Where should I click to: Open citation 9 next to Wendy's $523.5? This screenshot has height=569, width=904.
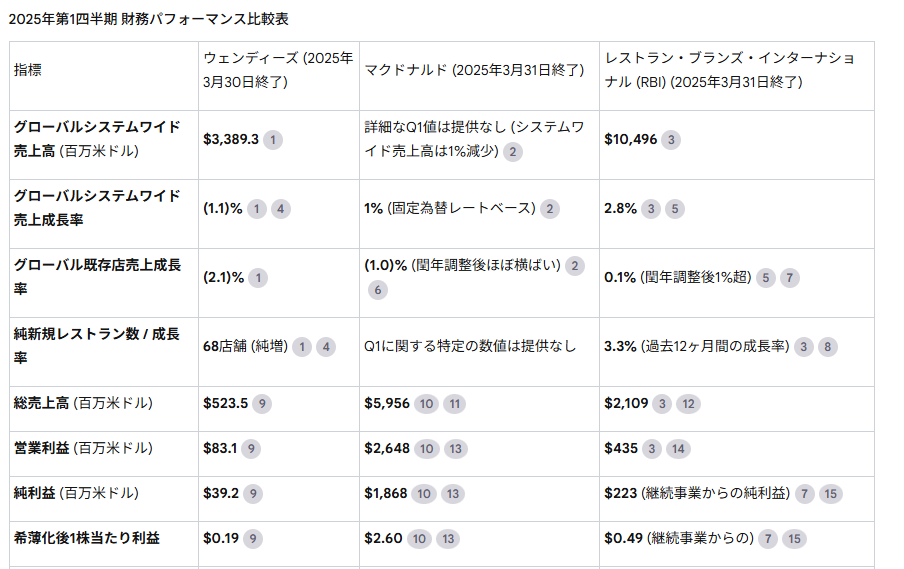coord(261,404)
